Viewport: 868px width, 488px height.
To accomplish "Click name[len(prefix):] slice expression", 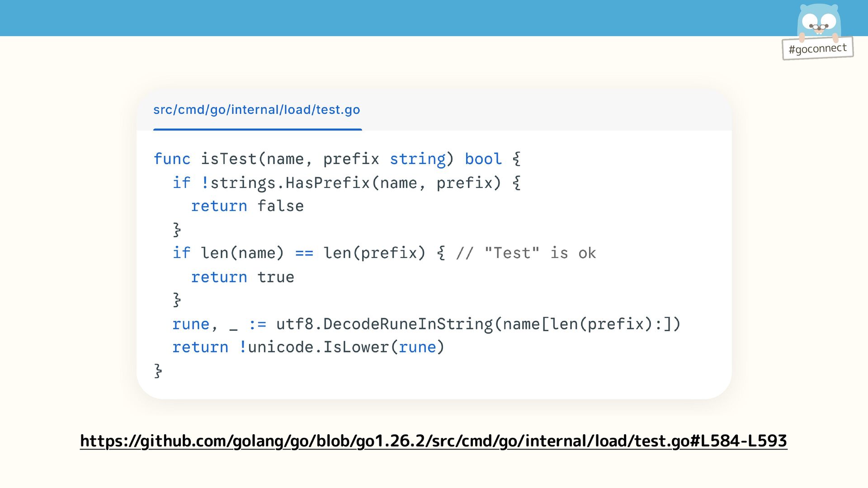I will [587, 324].
